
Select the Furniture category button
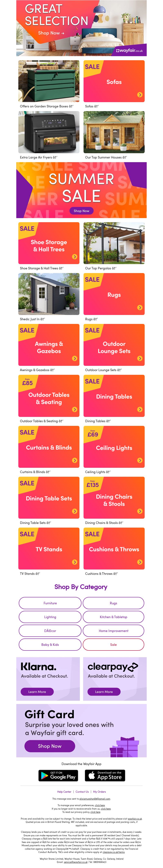click(x=50, y=603)
